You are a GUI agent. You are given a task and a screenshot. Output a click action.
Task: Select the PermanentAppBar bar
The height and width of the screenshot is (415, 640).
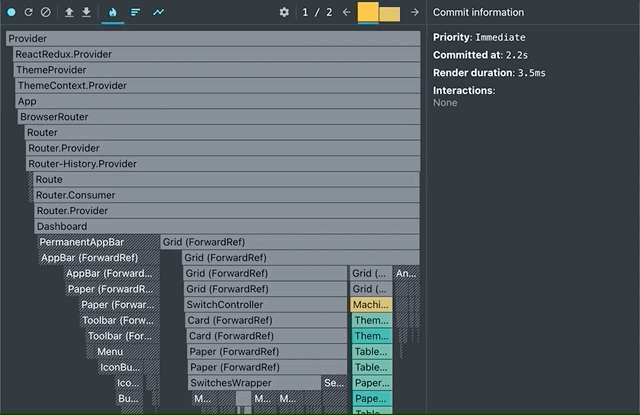tap(98, 242)
